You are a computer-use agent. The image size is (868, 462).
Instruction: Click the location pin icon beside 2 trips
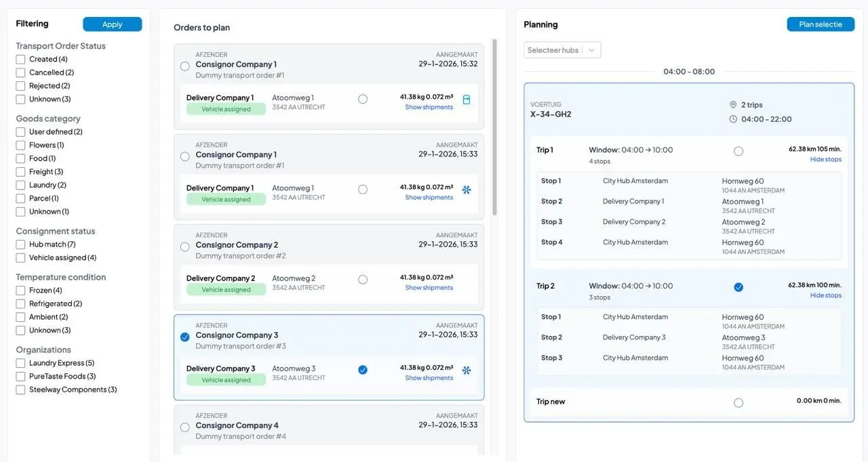pos(733,105)
